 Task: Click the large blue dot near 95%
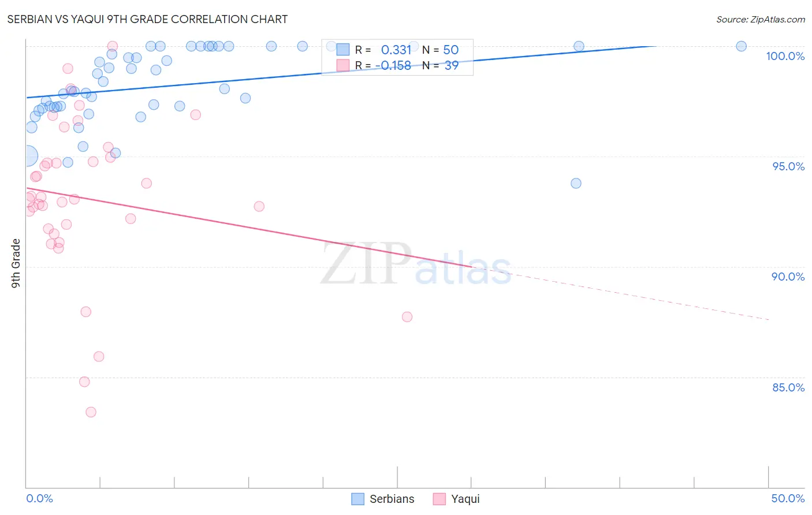(27, 156)
